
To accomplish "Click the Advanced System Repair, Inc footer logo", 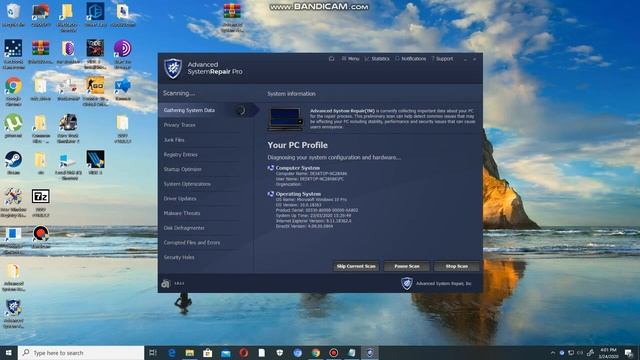I will pyautogui.click(x=407, y=283).
